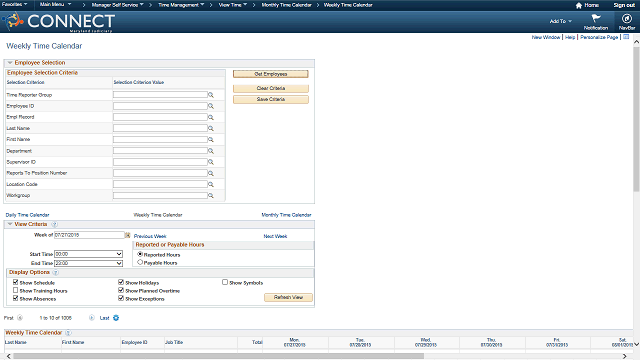Go to Previous Week
This screenshot has width=640, height=360.
coord(150,236)
